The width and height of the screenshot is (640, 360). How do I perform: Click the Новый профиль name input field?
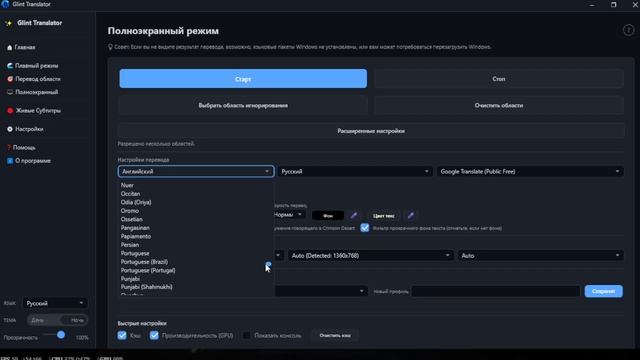click(496, 291)
